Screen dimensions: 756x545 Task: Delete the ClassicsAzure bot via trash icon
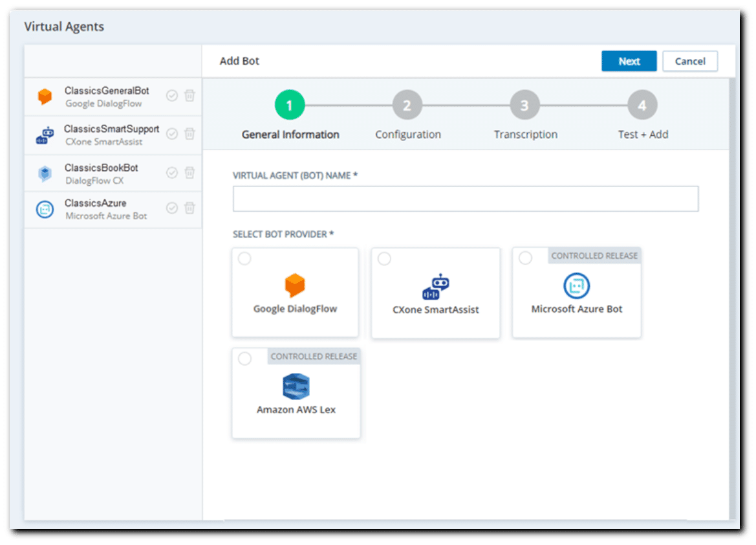189,208
